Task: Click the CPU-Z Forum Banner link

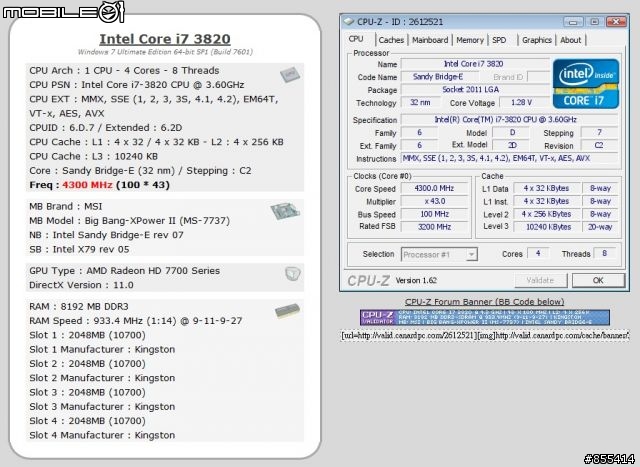Action: [x=484, y=302]
